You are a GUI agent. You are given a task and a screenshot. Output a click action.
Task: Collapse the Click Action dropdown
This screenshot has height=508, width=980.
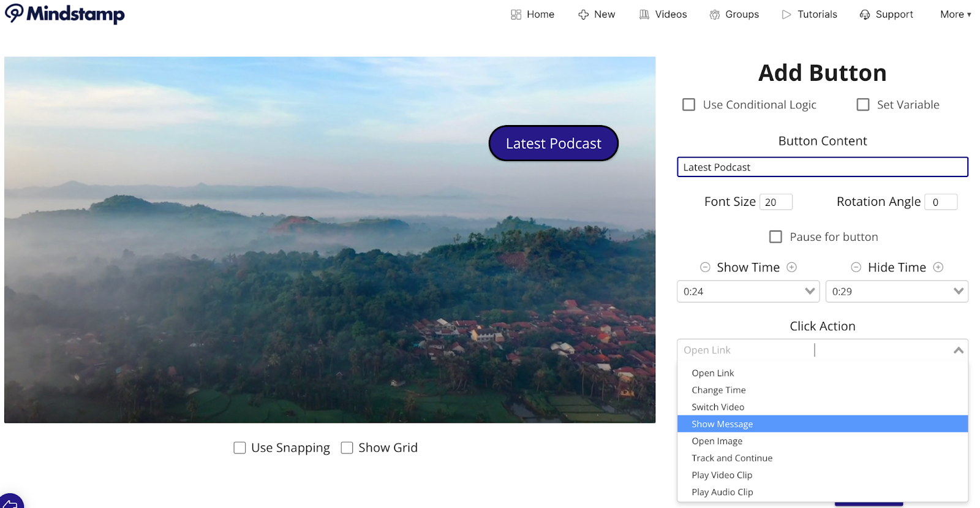click(958, 351)
